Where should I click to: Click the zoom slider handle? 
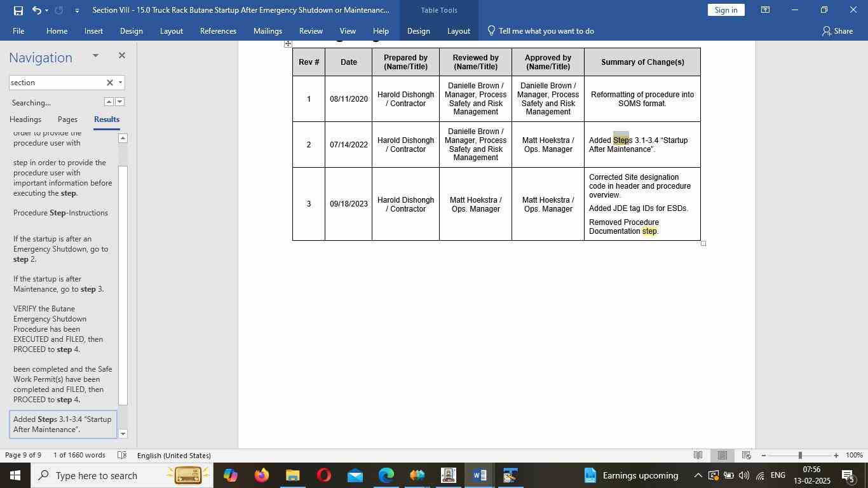800,456
